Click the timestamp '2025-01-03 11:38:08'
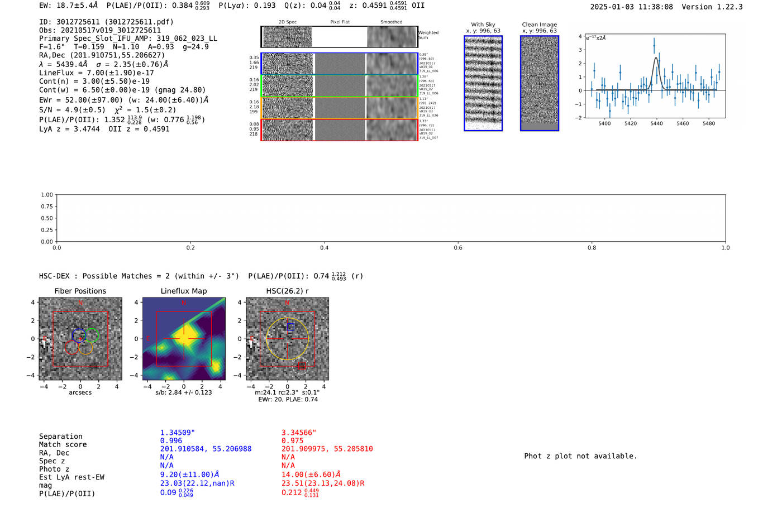The height and width of the screenshot is (532, 782). [x=631, y=7]
